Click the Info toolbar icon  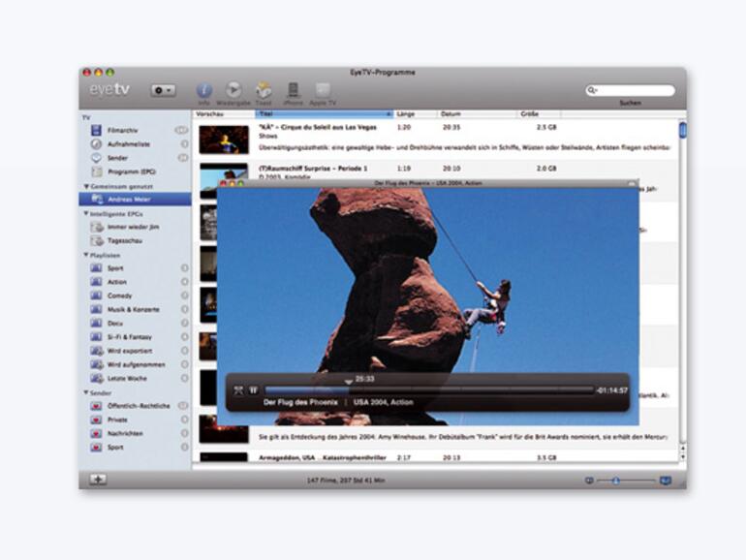click(203, 90)
